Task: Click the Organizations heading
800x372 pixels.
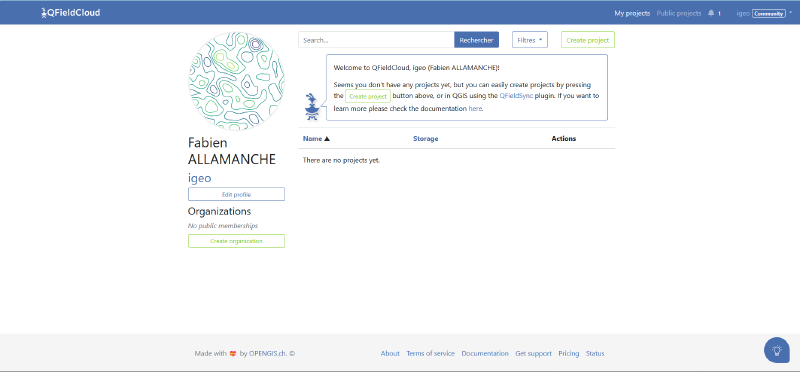Action: coord(219,211)
